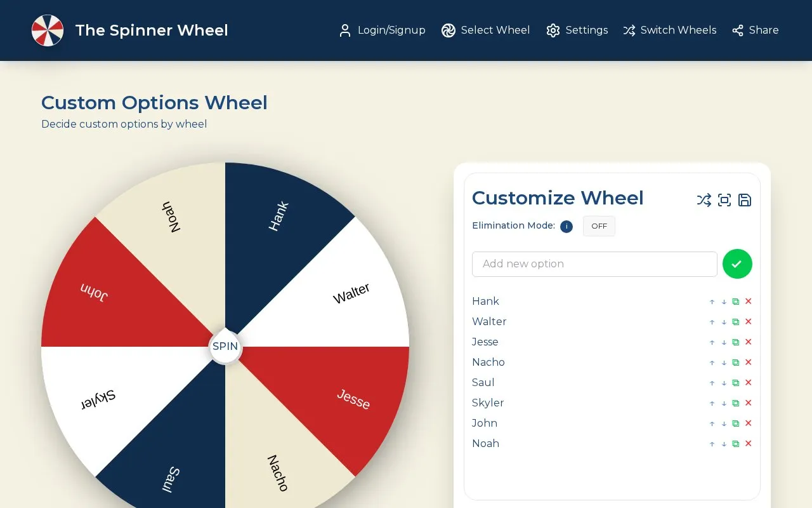Show Elimination Mode info icon
812x508 pixels.
(566, 227)
